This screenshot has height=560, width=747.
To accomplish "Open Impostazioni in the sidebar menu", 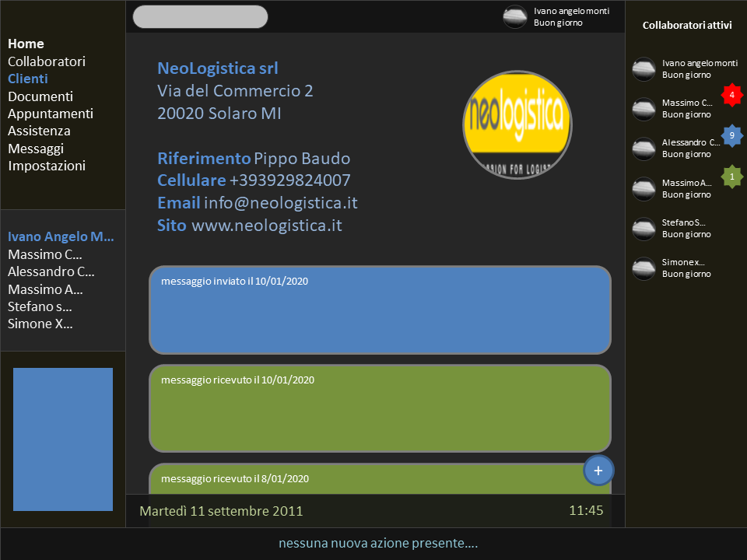I will (47, 166).
